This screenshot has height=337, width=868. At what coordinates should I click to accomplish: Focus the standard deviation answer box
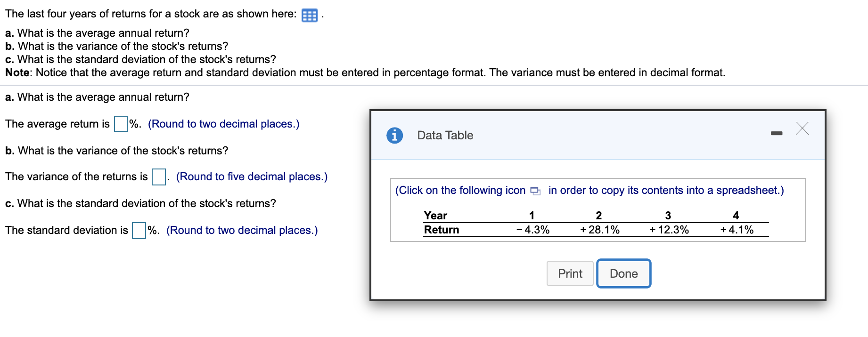coord(139,231)
